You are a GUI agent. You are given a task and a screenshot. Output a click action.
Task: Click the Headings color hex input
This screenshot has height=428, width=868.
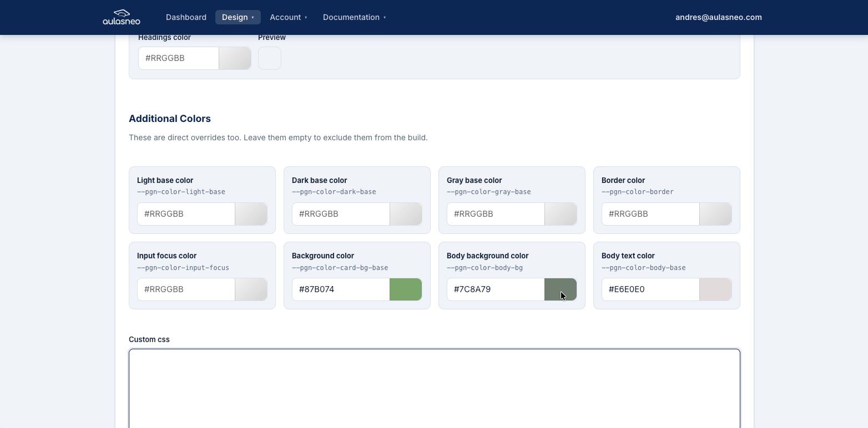178,58
